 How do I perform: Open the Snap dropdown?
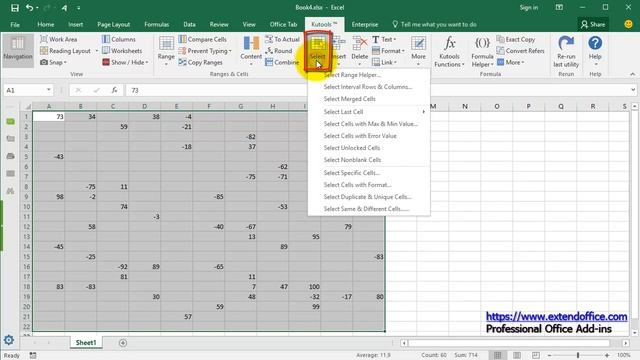pos(53,62)
